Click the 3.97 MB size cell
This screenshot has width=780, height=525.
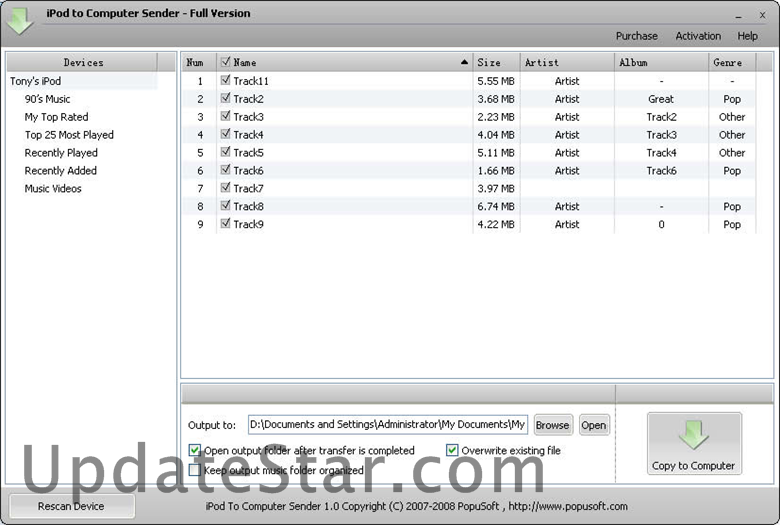pos(496,188)
